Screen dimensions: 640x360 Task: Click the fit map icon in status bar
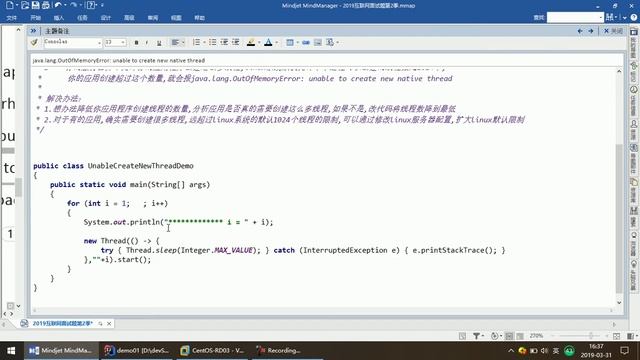click(x=617, y=336)
